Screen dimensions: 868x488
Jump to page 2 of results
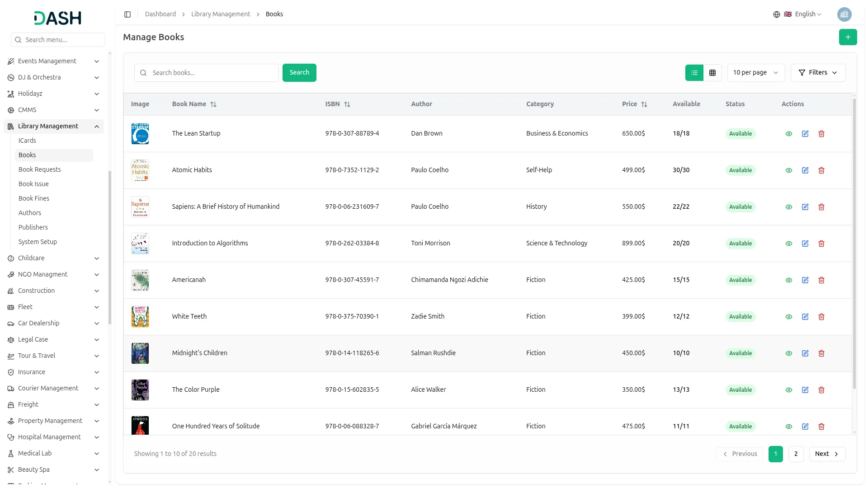796,454
